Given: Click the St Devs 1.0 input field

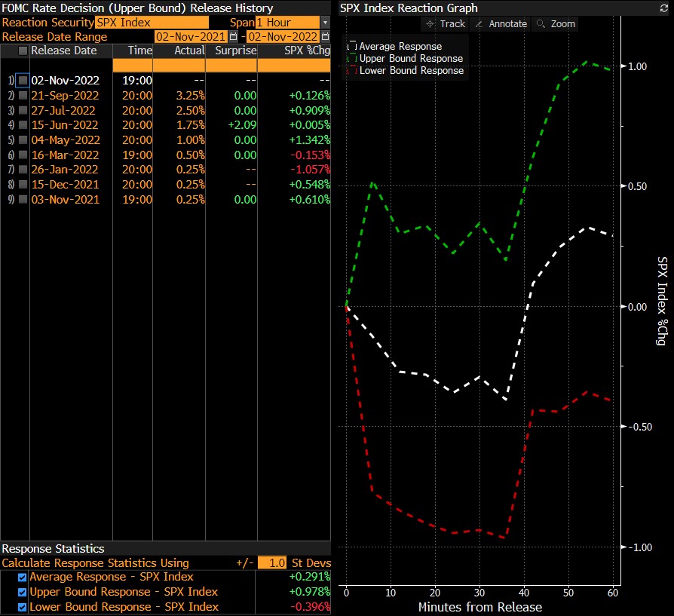Looking at the screenshot, I should [272, 563].
